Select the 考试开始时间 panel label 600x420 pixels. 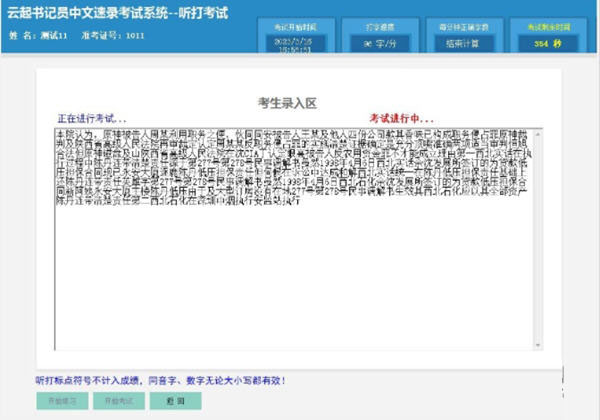pyautogui.click(x=296, y=22)
